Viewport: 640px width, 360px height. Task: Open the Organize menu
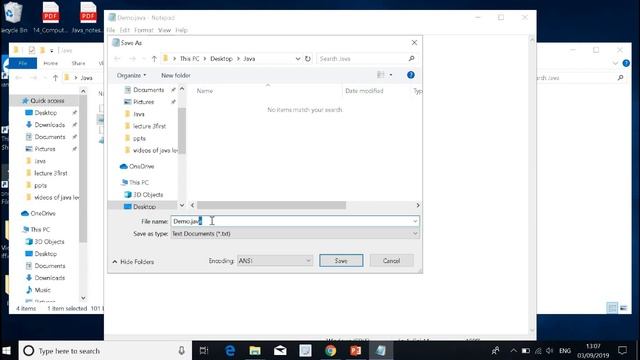(131, 75)
